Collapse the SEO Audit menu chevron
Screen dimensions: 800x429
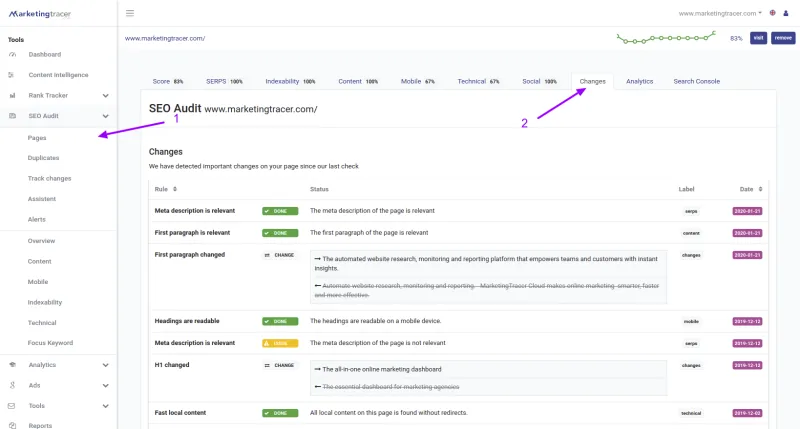tap(105, 116)
